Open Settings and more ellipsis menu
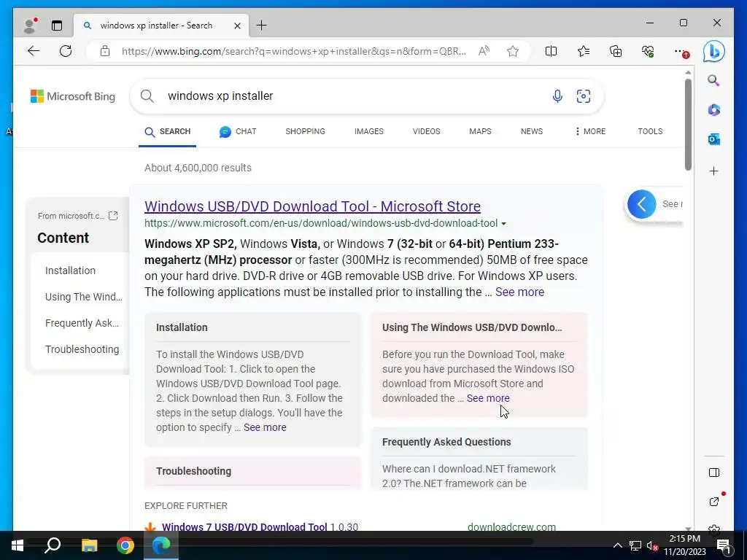The width and height of the screenshot is (747, 560). pos(681,52)
